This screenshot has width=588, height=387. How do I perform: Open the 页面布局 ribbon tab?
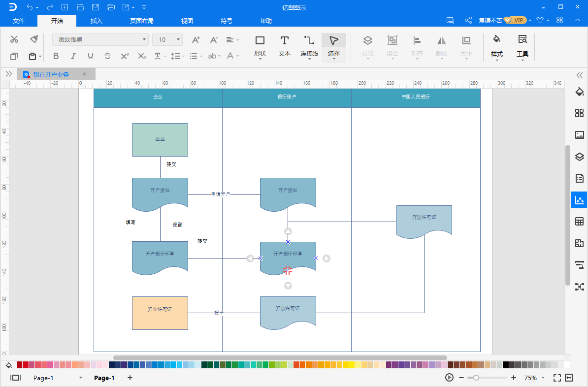click(x=141, y=21)
